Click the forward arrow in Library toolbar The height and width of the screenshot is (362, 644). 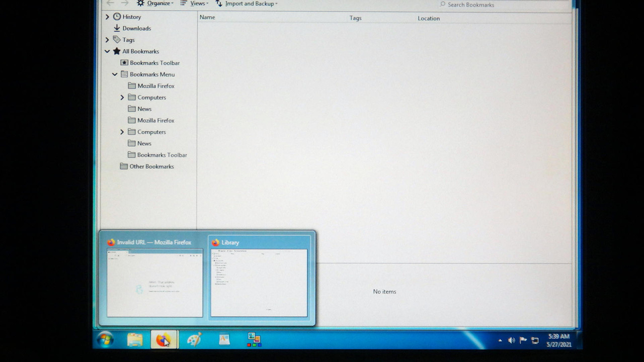[125, 4]
